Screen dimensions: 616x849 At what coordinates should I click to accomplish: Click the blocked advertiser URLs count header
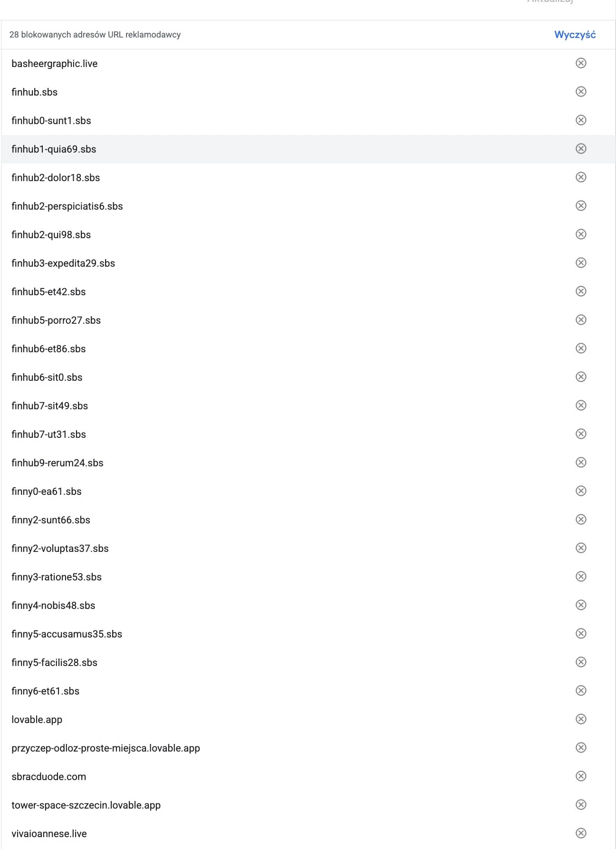coord(95,35)
